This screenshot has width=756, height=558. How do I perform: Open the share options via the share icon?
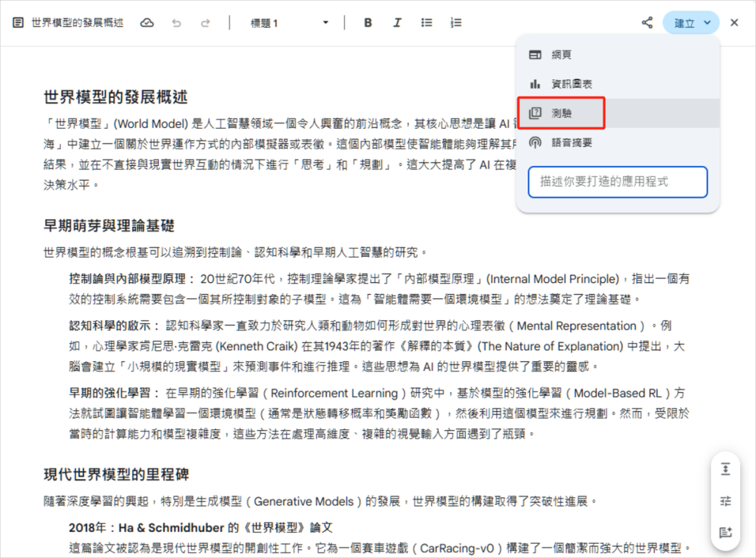(x=646, y=22)
